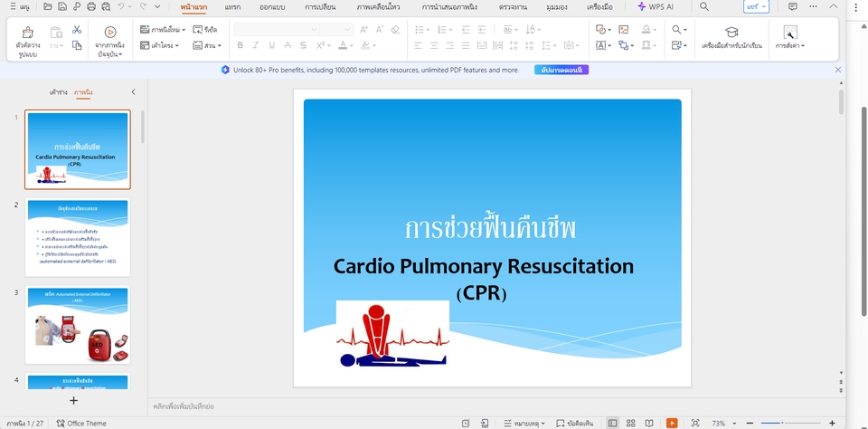Click the text highlight color pen
The height and width of the screenshot is (429, 868).
365,45
